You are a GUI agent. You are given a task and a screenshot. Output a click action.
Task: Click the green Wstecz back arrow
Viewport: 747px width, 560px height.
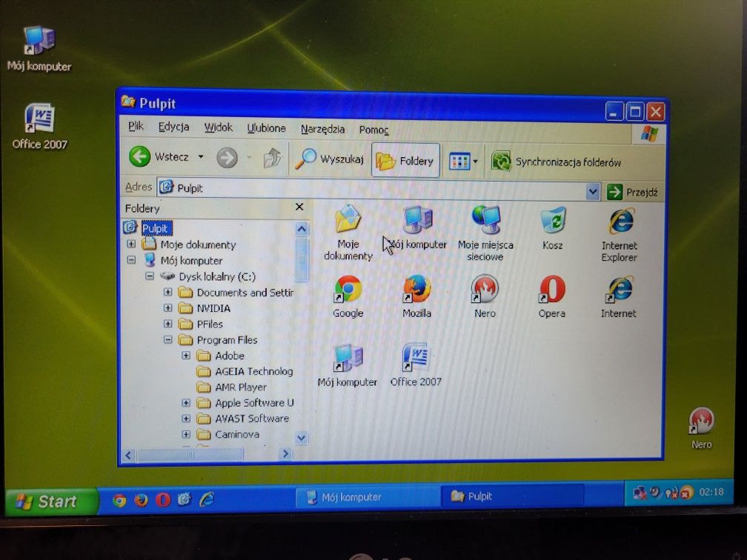(x=139, y=156)
